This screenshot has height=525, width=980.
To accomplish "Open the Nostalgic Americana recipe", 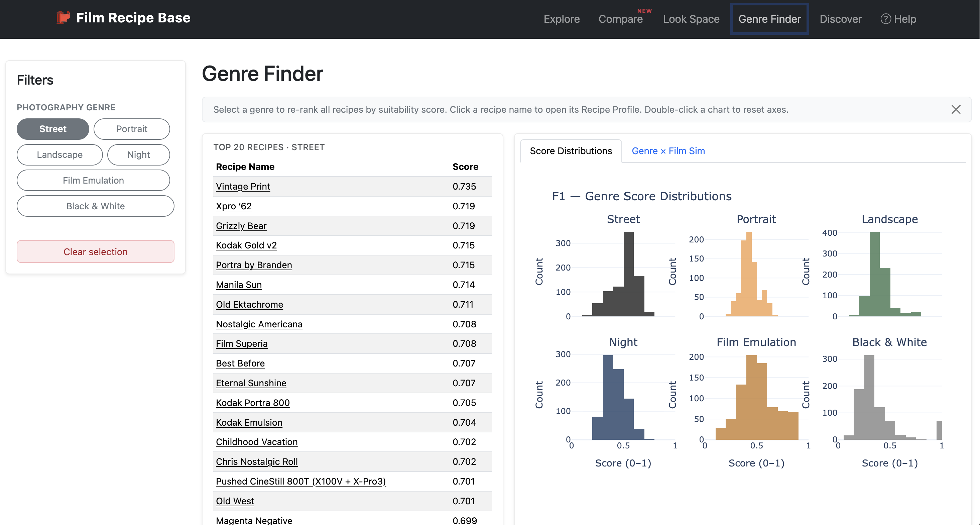I will (259, 324).
